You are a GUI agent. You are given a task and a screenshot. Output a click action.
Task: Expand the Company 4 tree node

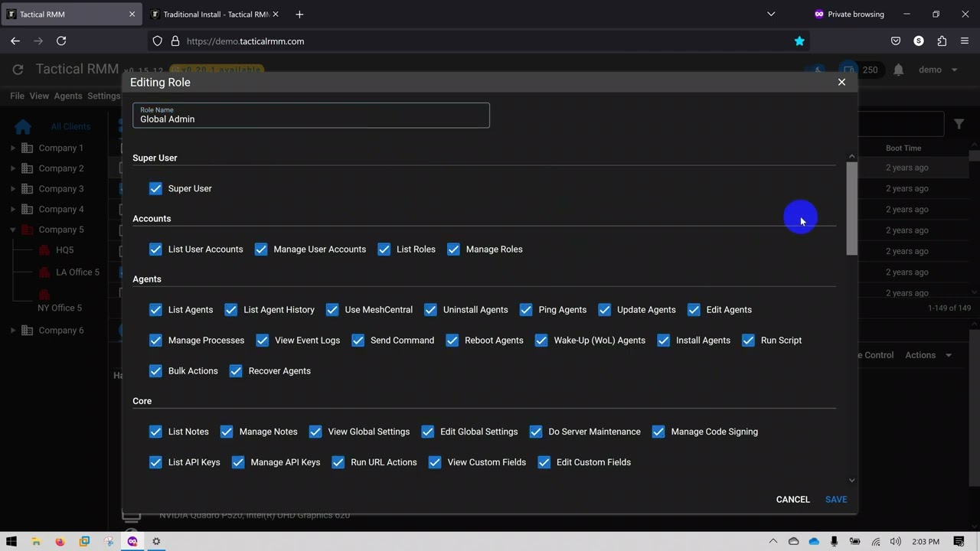click(x=13, y=209)
